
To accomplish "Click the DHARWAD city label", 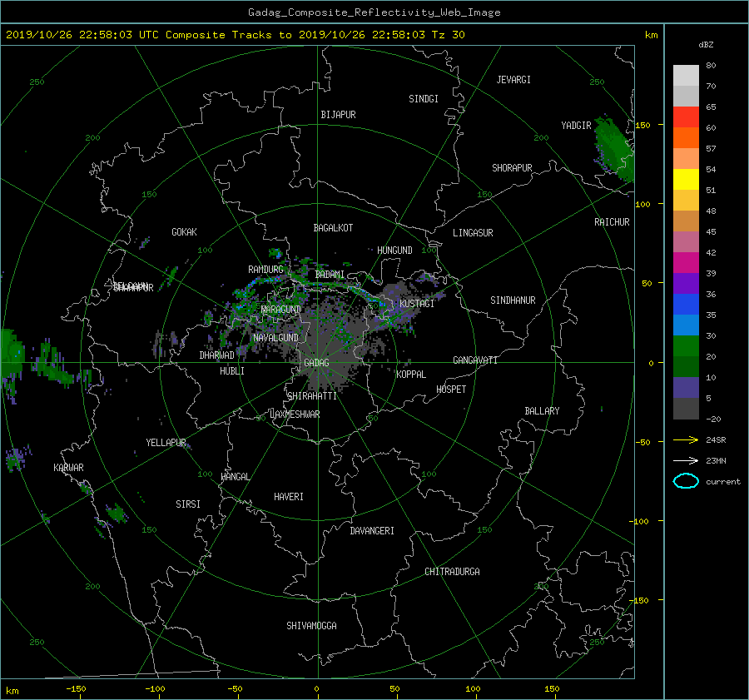I will point(216,355).
